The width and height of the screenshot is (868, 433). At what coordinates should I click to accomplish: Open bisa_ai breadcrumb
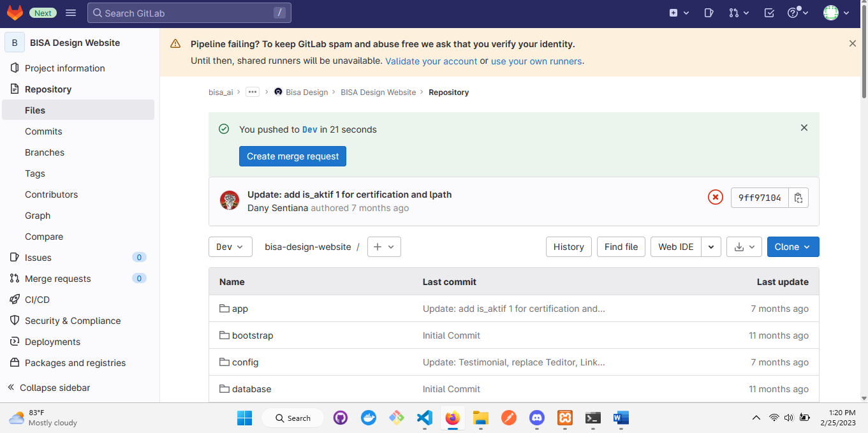[221, 92]
